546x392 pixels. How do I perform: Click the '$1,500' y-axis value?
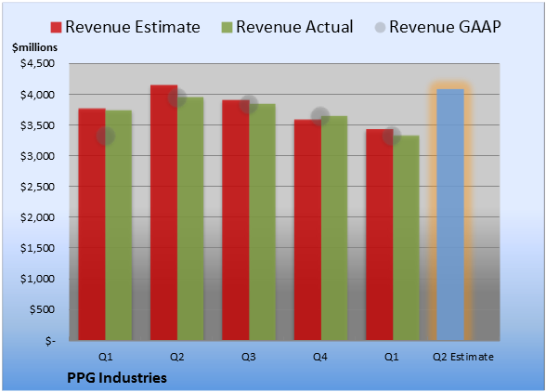pyautogui.click(x=37, y=248)
